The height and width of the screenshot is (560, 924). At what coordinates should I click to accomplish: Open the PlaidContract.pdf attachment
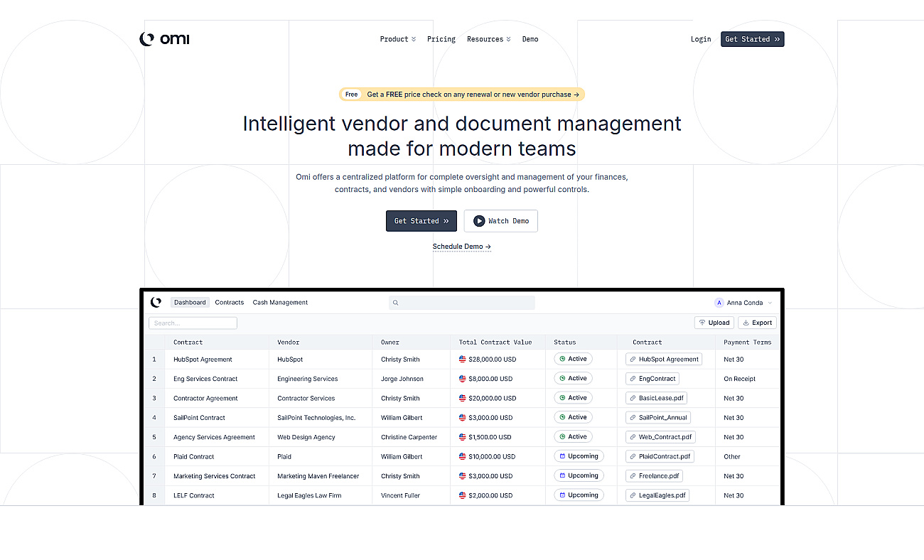660,456
